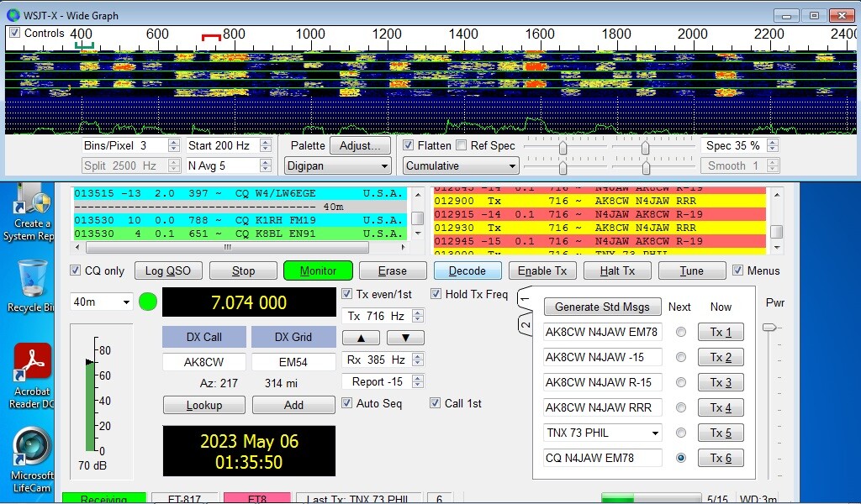This screenshot has width=861, height=504.
Task: Click the down arrow frequency shift button
Action: click(x=405, y=338)
